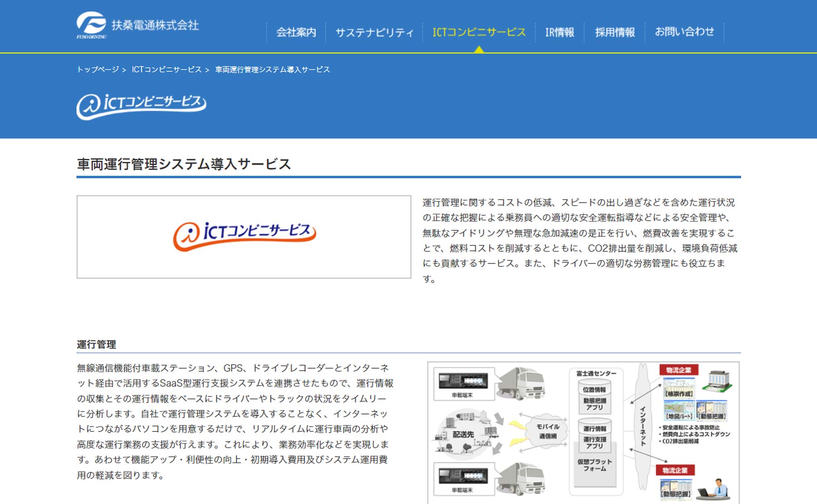
Task: Click the 動態把握アプリ box in diagram
Action: pyautogui.click(x=595, y=404)
